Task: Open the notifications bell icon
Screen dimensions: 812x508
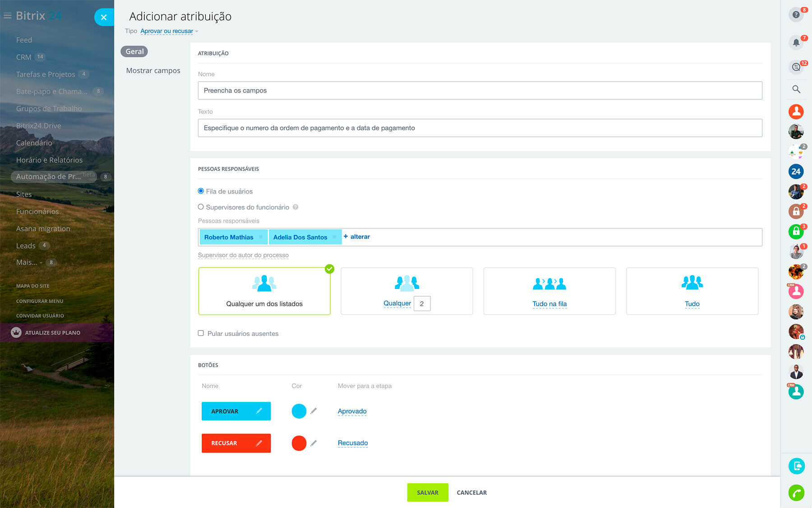Action: [796, 42]
